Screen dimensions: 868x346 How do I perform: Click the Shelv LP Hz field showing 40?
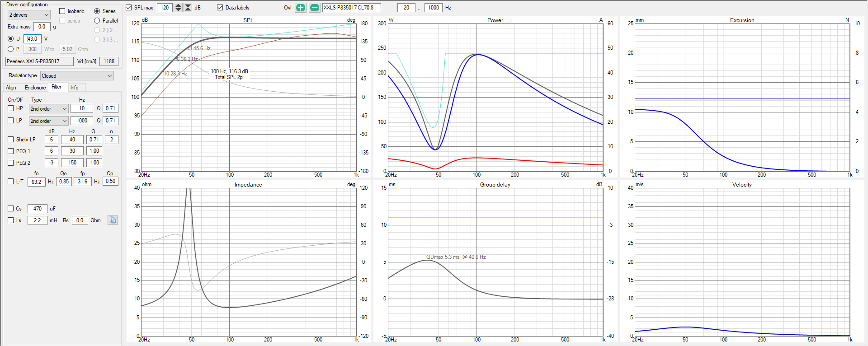[x=72, y=140]
